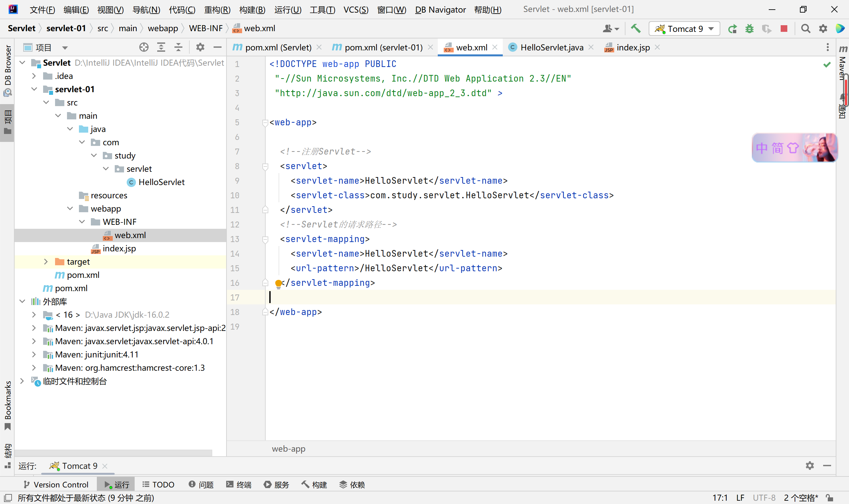Click project tree horizontal scrollbar

[114, 453]
